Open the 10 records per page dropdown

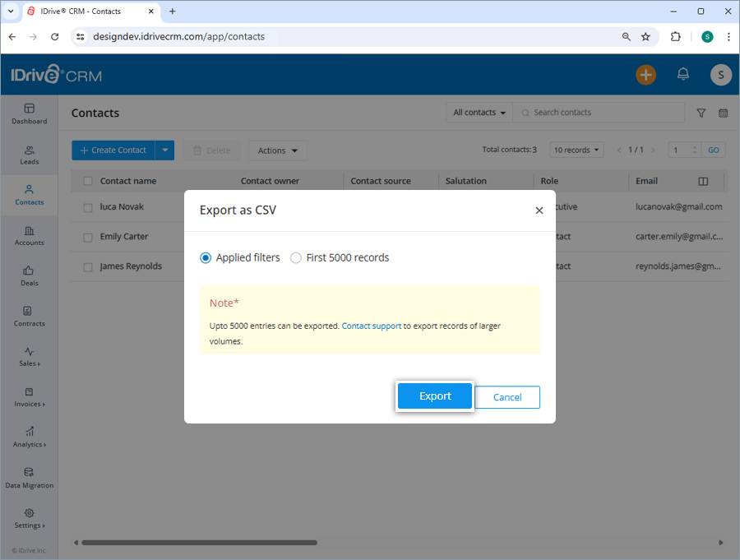576,149
